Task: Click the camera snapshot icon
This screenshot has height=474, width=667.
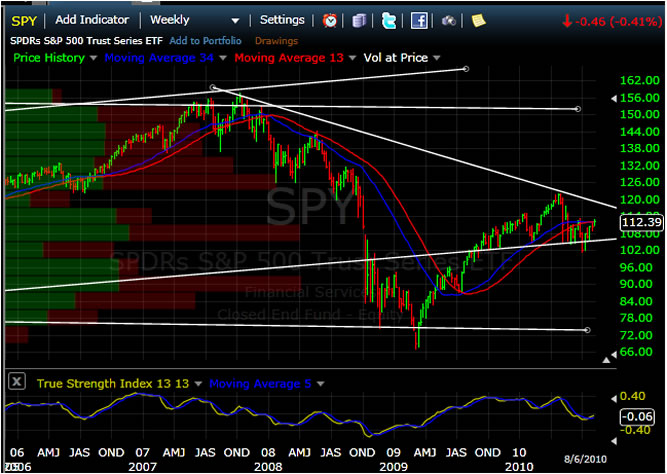Action: 449,20
